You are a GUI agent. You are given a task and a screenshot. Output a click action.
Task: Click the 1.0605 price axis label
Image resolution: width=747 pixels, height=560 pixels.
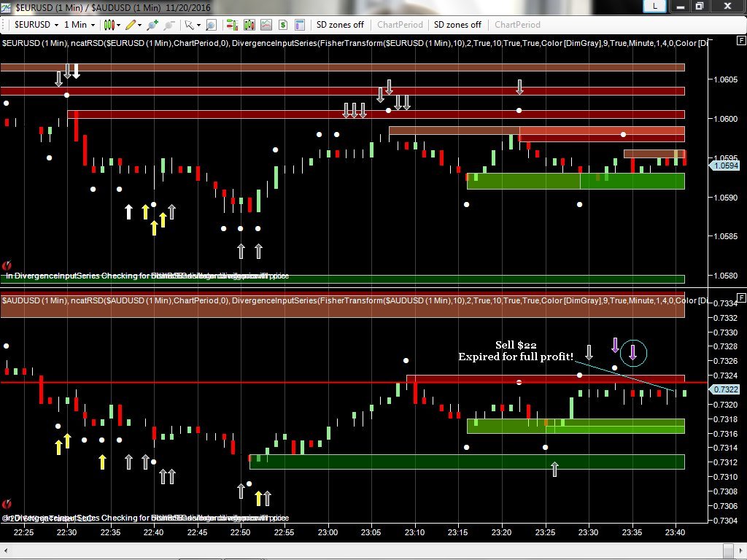coord(726,79)
